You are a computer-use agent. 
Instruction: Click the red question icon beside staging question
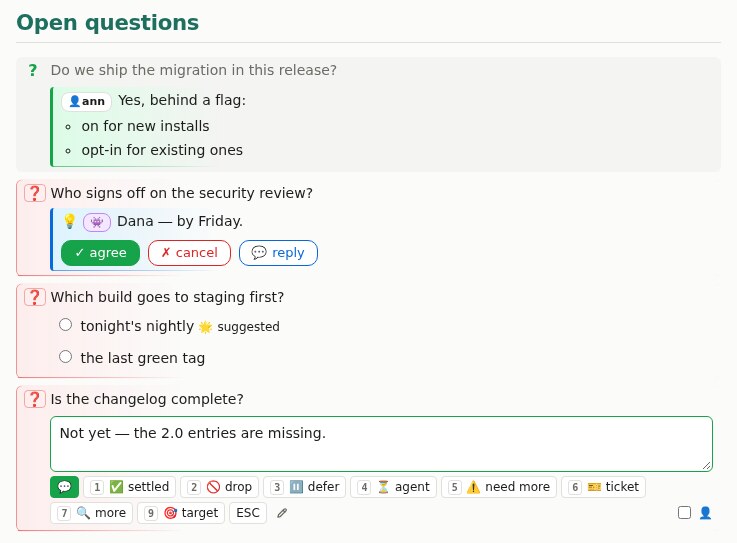click(x=35, y=297)
